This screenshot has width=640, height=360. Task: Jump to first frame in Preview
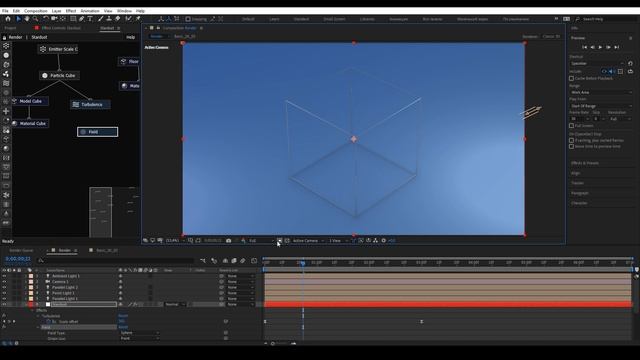pyautogui.click(x=584, y=47)
